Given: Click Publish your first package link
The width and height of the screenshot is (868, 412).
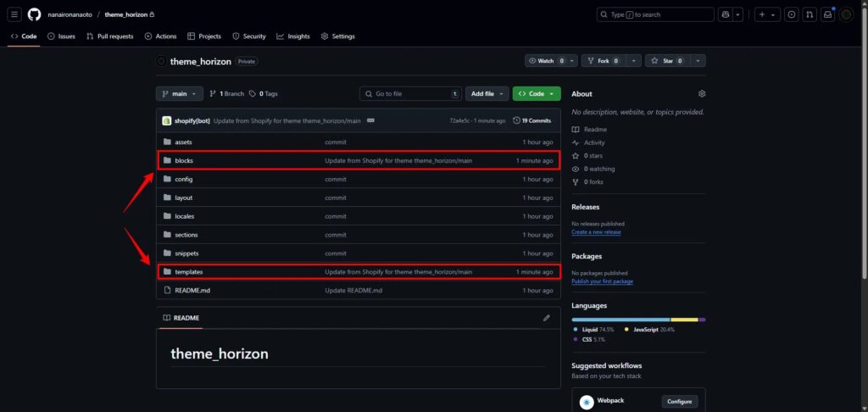Looking at the screenshot, I should pyautogui.click(x=603, y=281).
